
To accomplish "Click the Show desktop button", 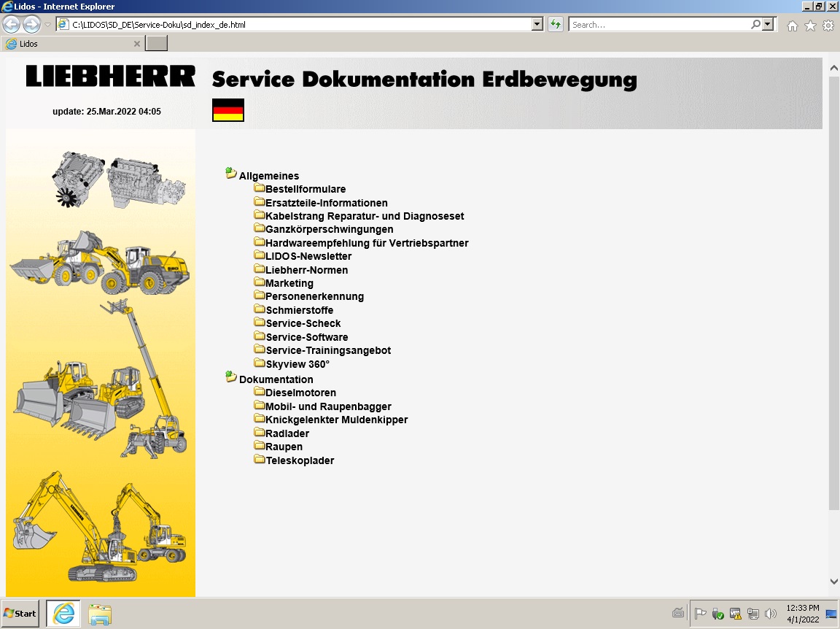I will [832, 614].
